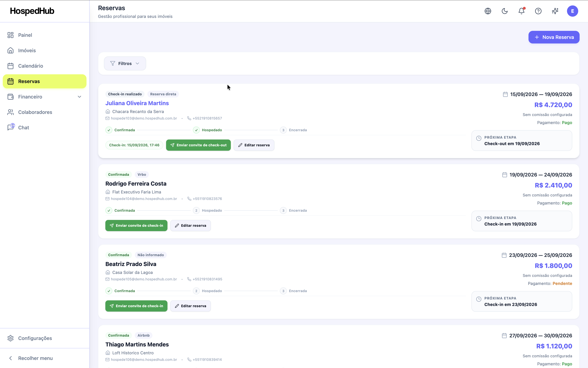
Task: Click Rodrigo's step 2 Hospedado marker
Action: click(x=196, y=210)
